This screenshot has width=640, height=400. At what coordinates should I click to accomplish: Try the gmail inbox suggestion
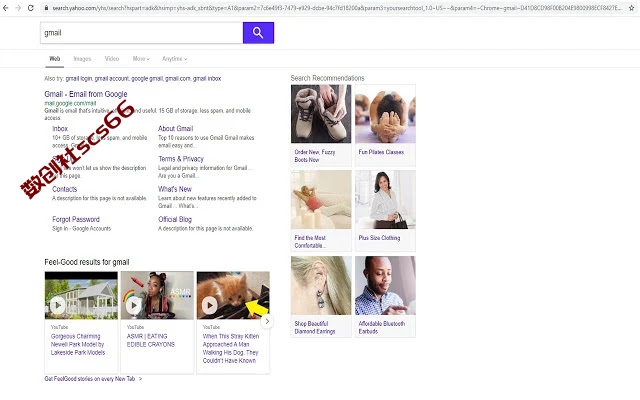pos(207,78)
